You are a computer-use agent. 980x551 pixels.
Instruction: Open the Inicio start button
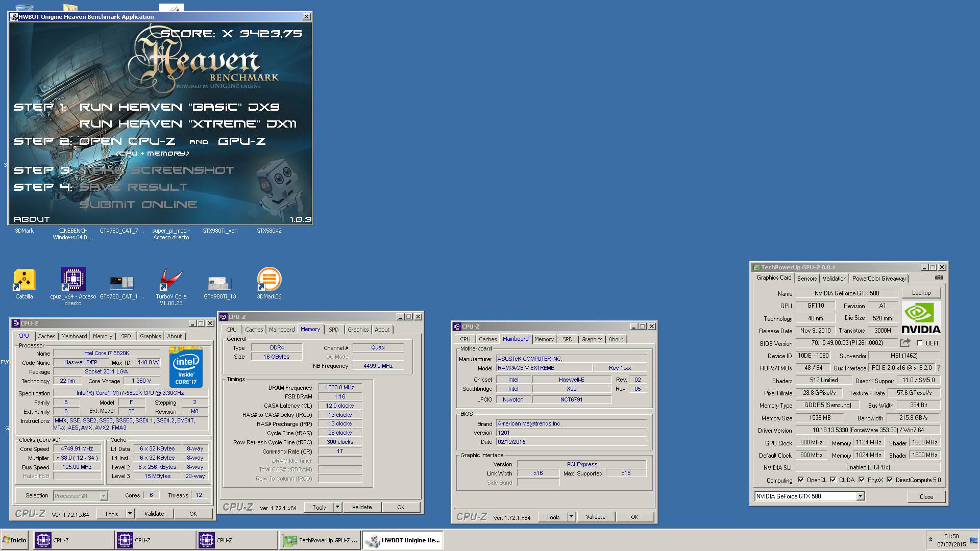[14, 540]
